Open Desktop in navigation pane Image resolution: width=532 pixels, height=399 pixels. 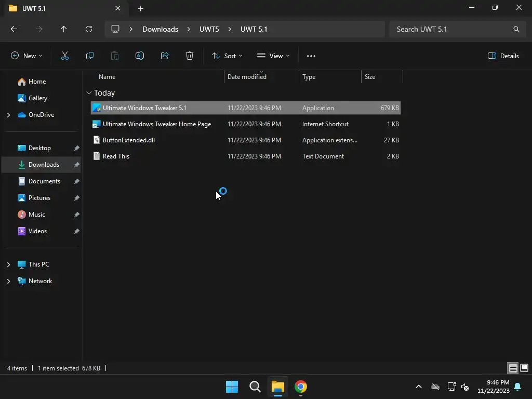[41, 148]
